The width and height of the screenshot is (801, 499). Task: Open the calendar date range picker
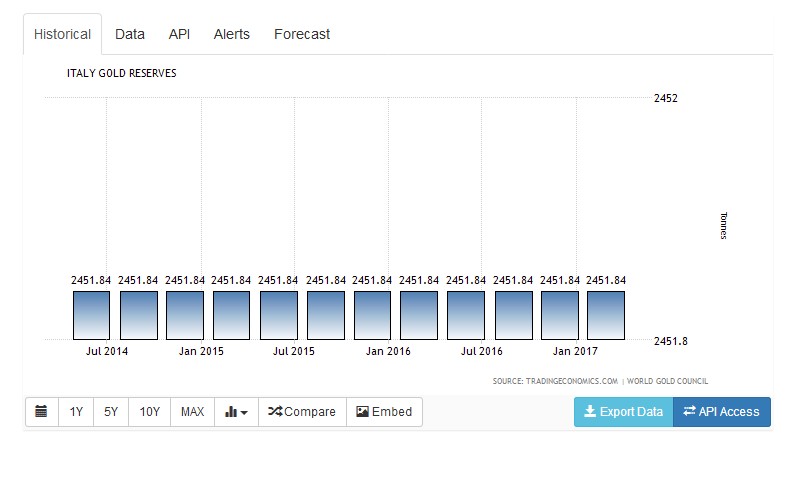click(41, 412)
